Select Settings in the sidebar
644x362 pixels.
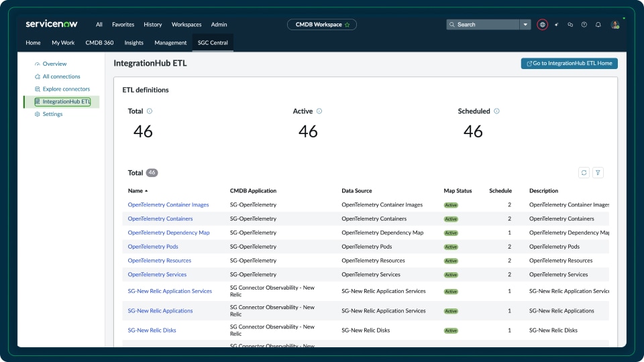[52, 114]
